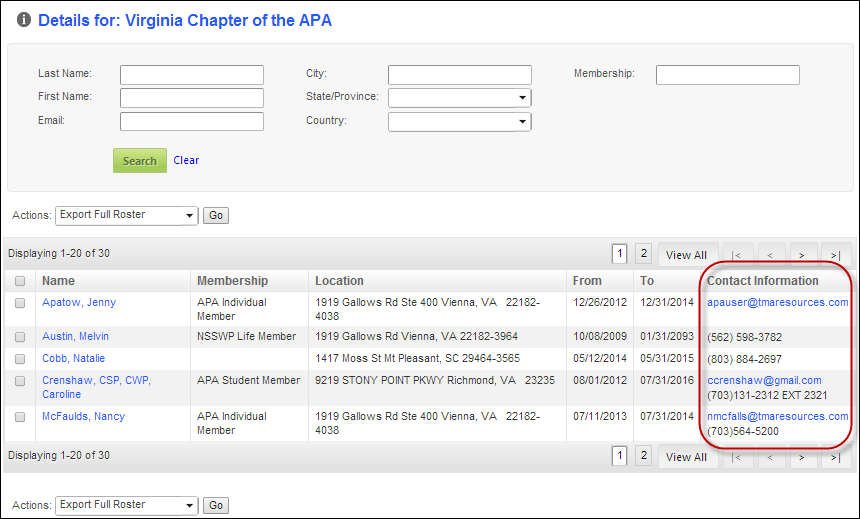Go to previous page using top pager arrow
The image size is (860, 519).
tap(770, 255)
